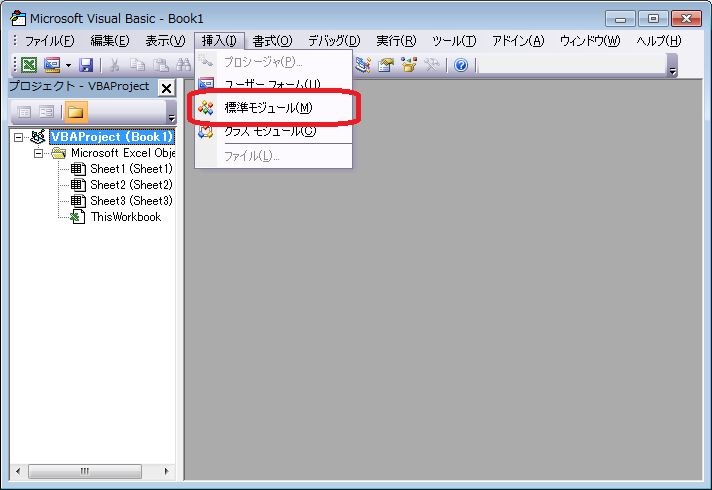Click the View Object icon in project panel
Viewport: 712px width, 490px height.
47,112
